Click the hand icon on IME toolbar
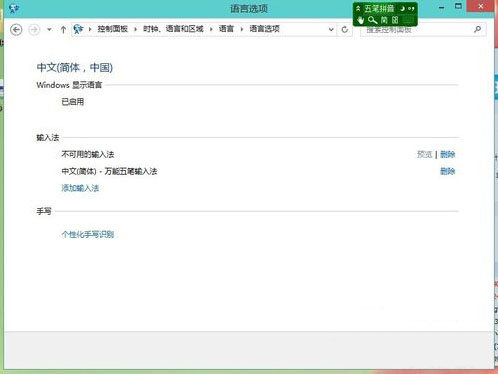Image resolution: width=498 pixels, height=374 pixels. (361, 20)
